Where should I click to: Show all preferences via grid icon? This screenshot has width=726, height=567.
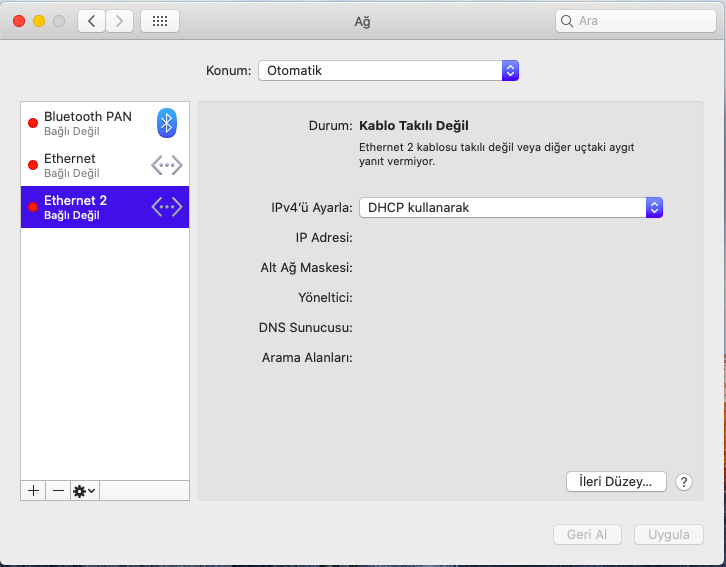pyautogui.click(x=160, y=21)
